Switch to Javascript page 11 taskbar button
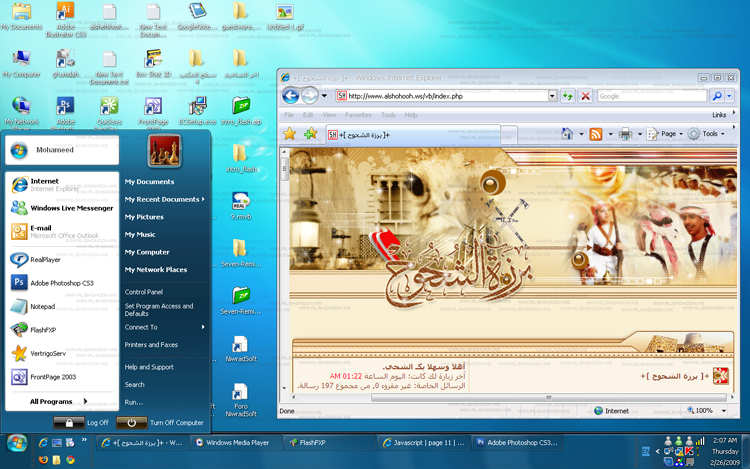 tap(424, 443)
